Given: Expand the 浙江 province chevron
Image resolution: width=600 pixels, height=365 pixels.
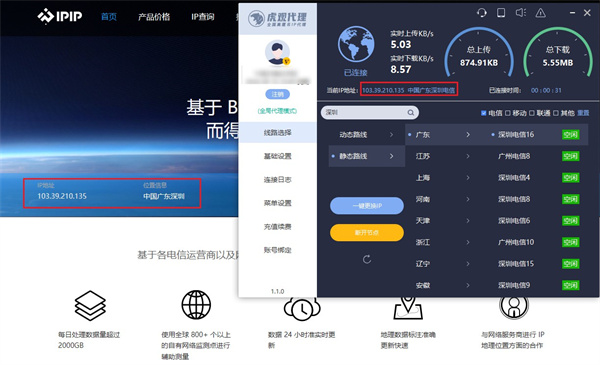Looking at the screenshot, I should 468,242.
